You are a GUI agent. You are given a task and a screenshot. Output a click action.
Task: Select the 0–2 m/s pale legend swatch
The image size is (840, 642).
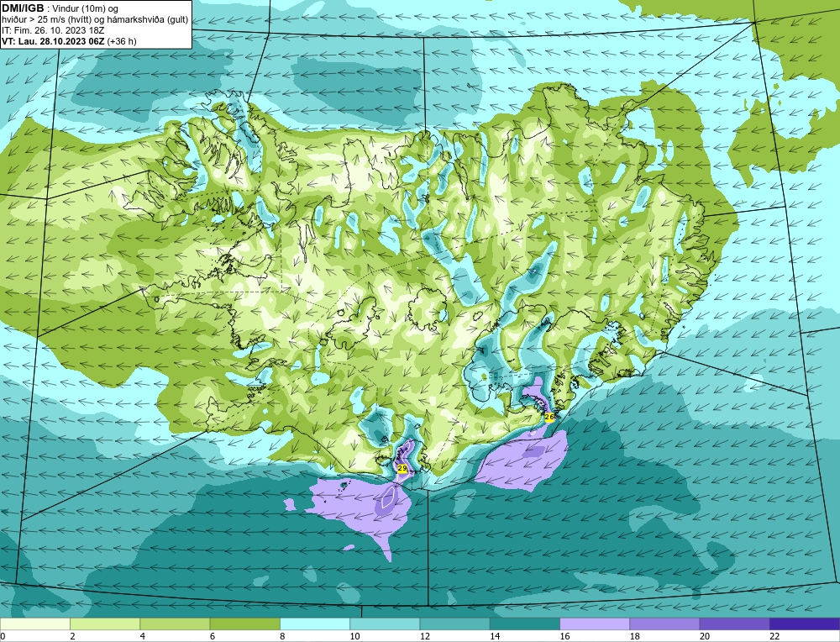click(x=34, y=624)
